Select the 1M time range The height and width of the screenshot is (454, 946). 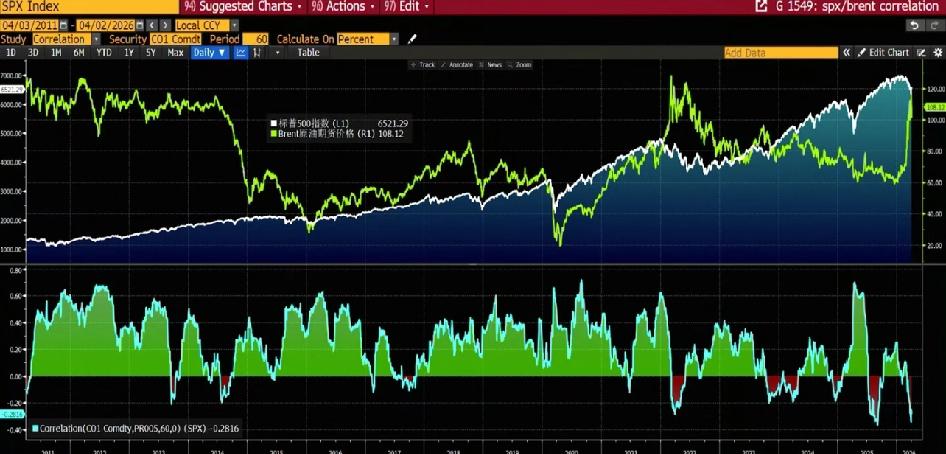tap(56, 52)
